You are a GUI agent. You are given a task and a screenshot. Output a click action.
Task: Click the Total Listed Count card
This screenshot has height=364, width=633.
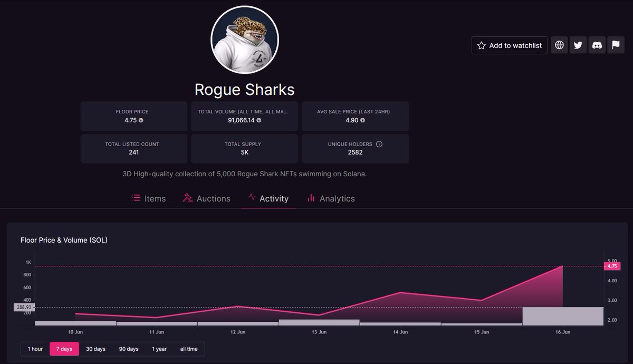coord(134,148)
